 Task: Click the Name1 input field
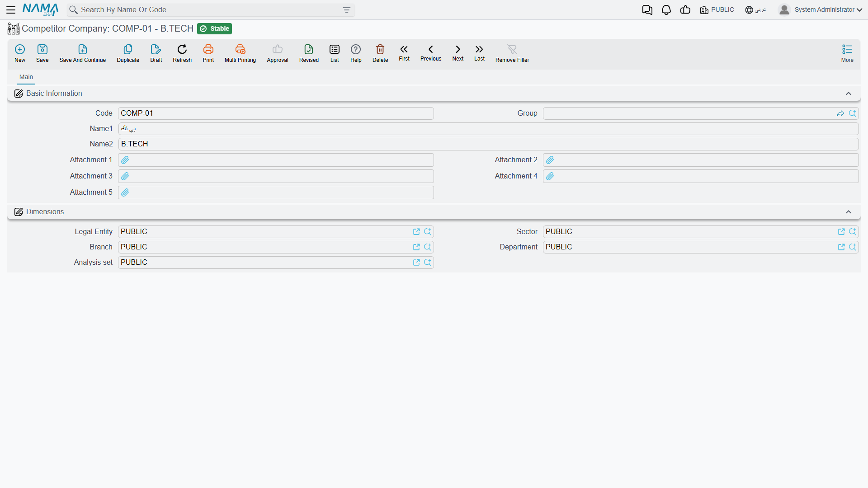pyautogui.click(x=488, y=129)
